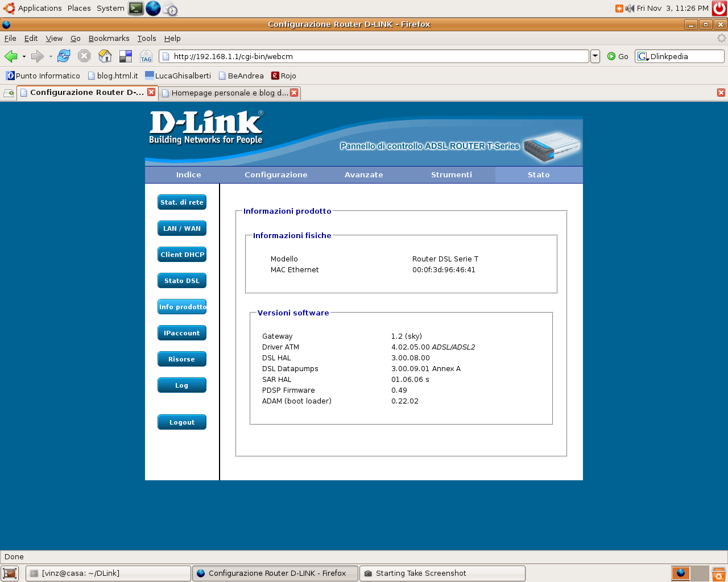Open the Firefox home page icon
Viewport: 728px width, 582px height.
(105, 56)
